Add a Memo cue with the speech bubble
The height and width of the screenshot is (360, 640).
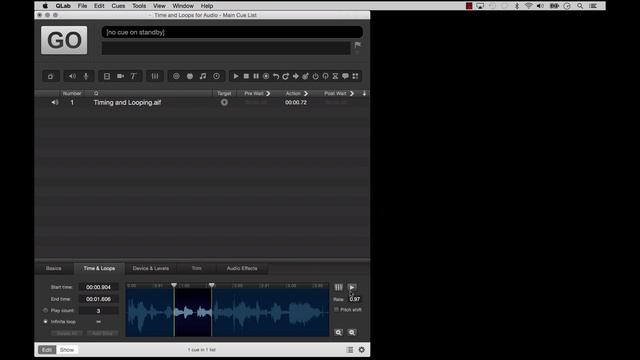[x=345, y=76]
